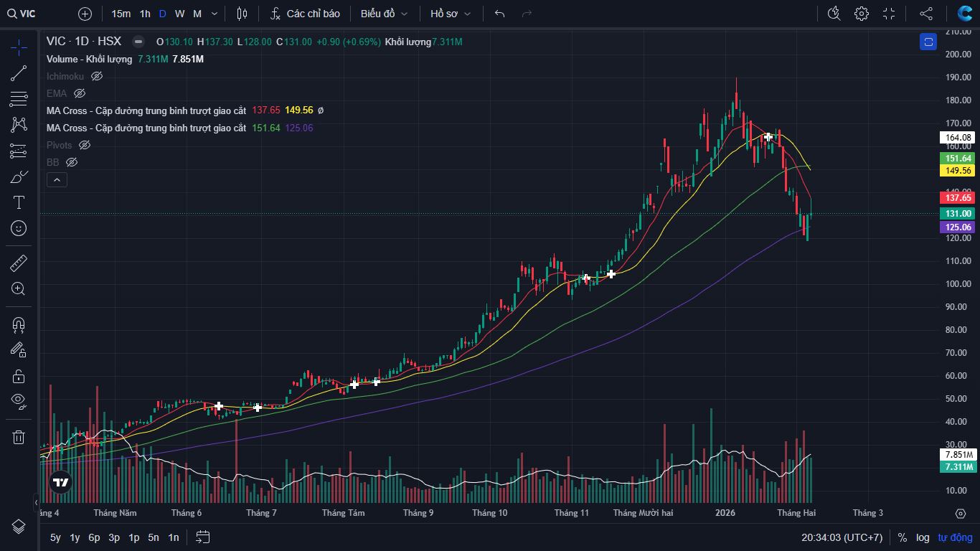This screenshot has height=551, width=980.
Task: Click the blue C logo button
Action: (x=965, y=14)
